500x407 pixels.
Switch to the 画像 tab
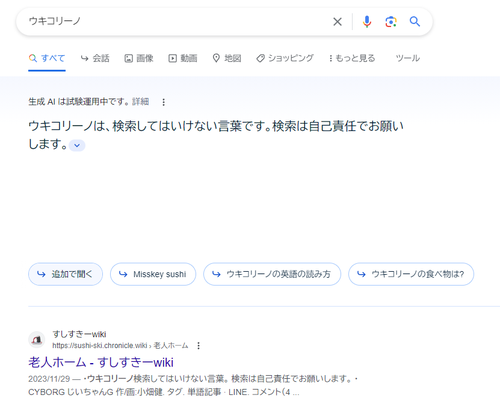pos(139,58)
